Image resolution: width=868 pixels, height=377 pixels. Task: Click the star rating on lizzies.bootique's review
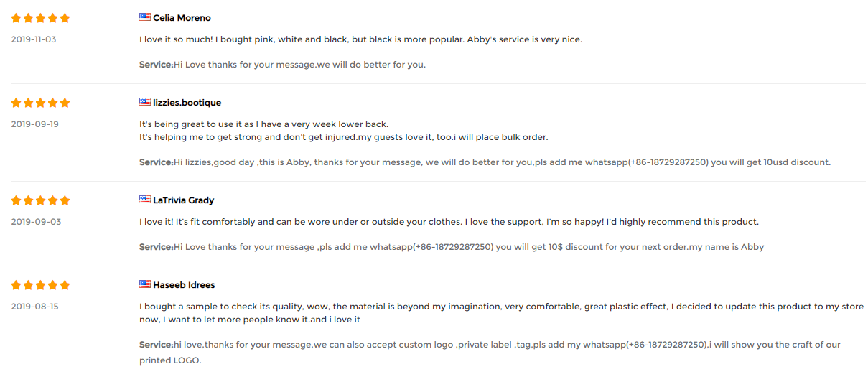pyautogui.click(x=40, y=103)
